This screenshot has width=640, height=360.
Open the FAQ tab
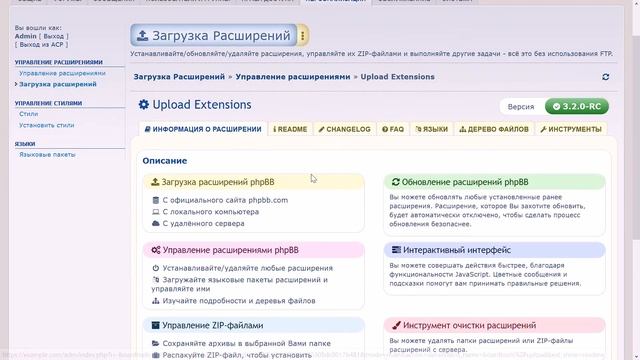[x=393, y=129]
